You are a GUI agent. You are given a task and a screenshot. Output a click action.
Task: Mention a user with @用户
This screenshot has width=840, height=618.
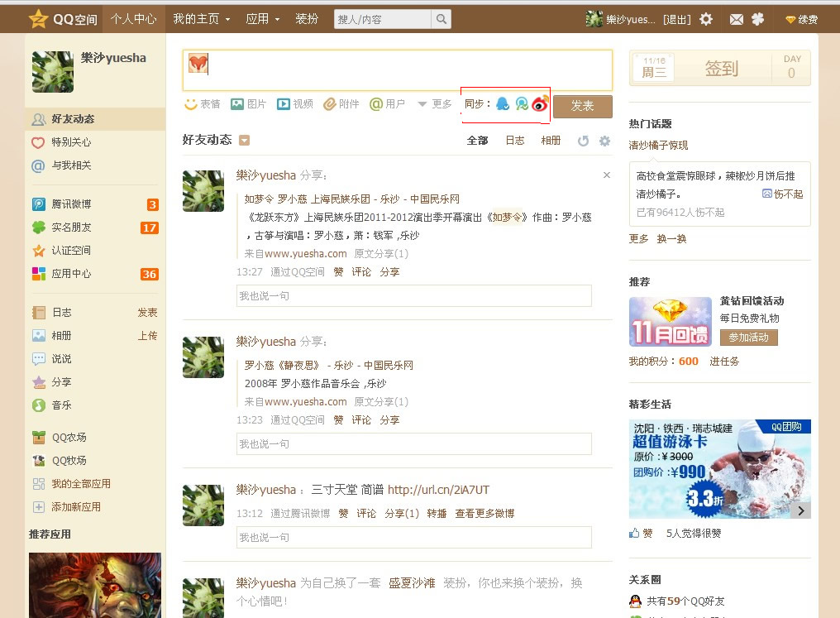[387, 104]
